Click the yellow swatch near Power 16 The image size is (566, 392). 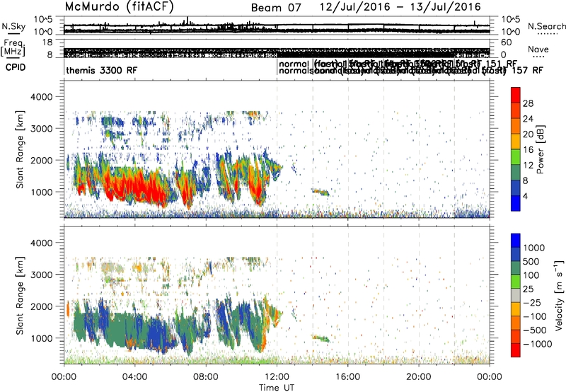pos(516,142)
